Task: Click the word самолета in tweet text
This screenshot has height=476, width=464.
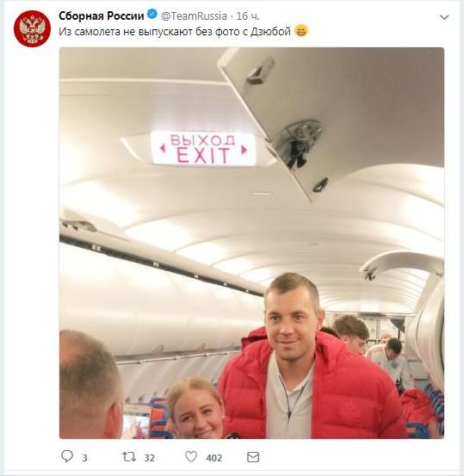Action: [97, 32]
